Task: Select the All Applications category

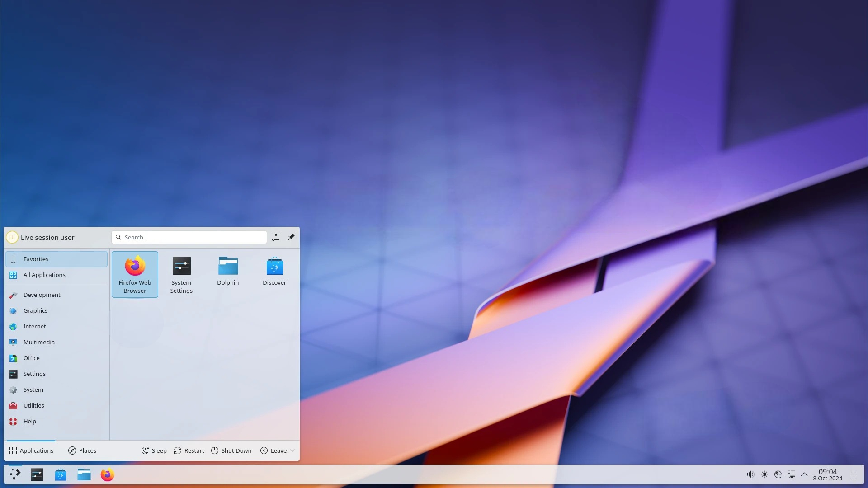Action: pyautogui.click(x=44, y=275)
